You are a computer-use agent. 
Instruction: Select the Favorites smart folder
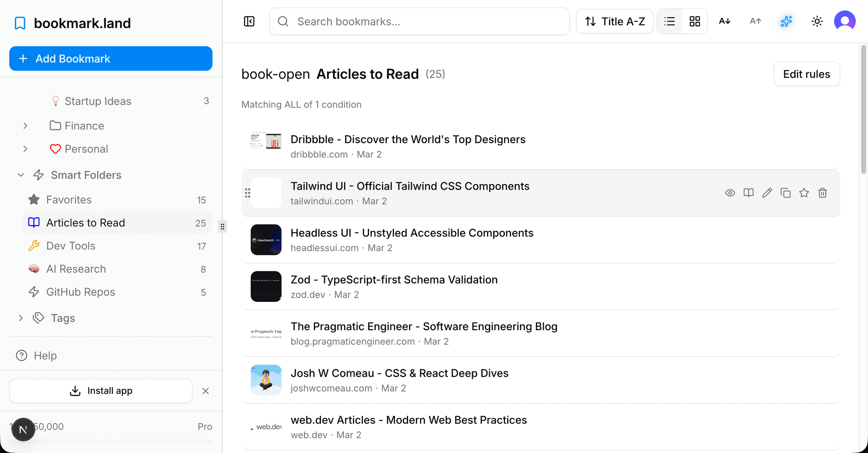pos(117,200)
